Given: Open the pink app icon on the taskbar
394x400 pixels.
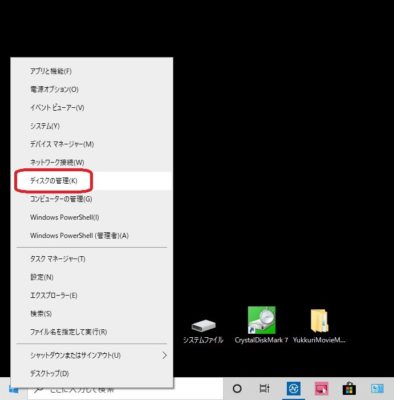Looking at the screenshot, I should click(x=321, y=389).
